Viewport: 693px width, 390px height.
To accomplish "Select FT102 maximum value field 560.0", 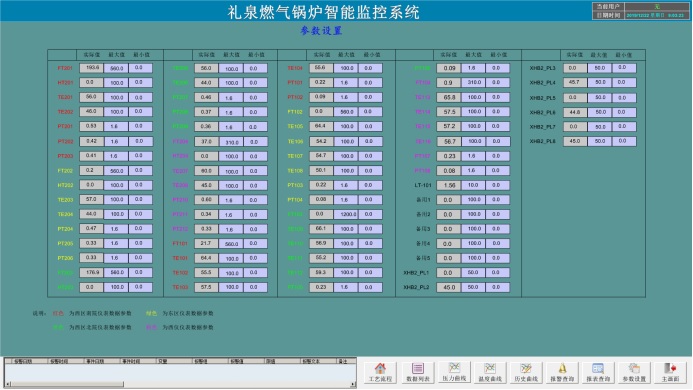I will click(x=346, y=112).
